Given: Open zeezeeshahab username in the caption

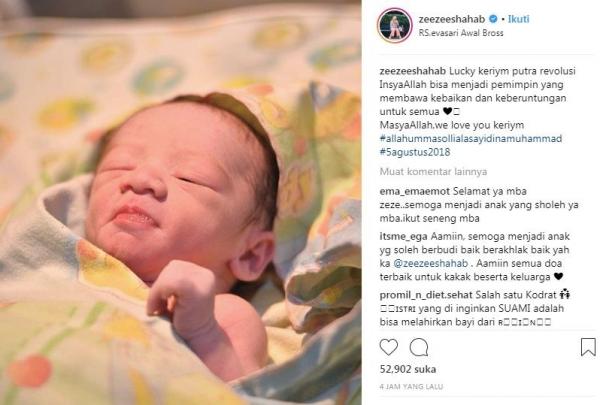Looking at the screenshot, I should pyautogui.click(x=412, y=71).
